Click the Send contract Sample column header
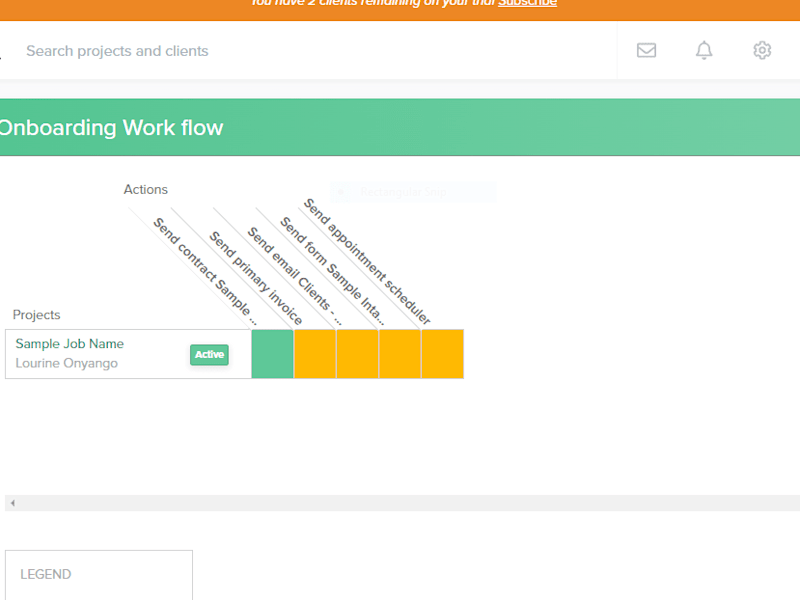This screenshot has width=800, height=600. point(205,271)
